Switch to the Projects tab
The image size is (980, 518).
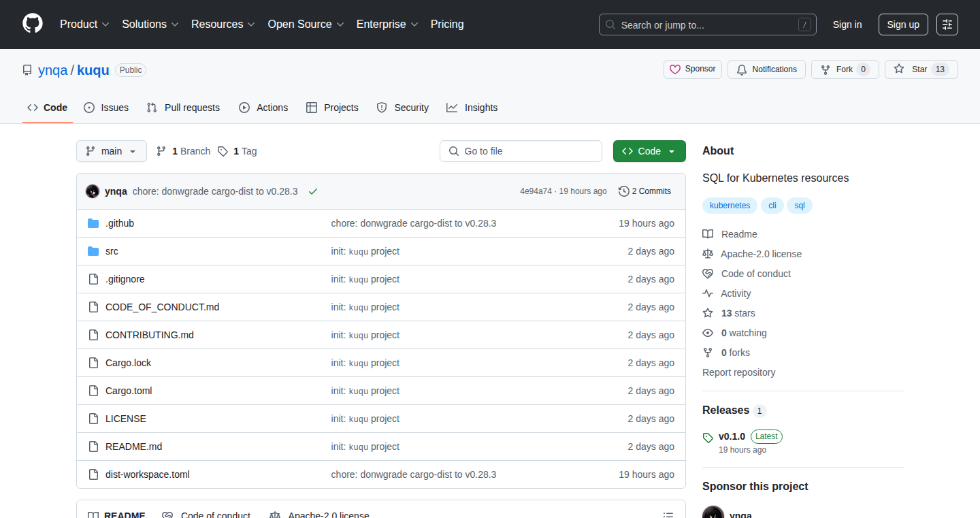332,108
